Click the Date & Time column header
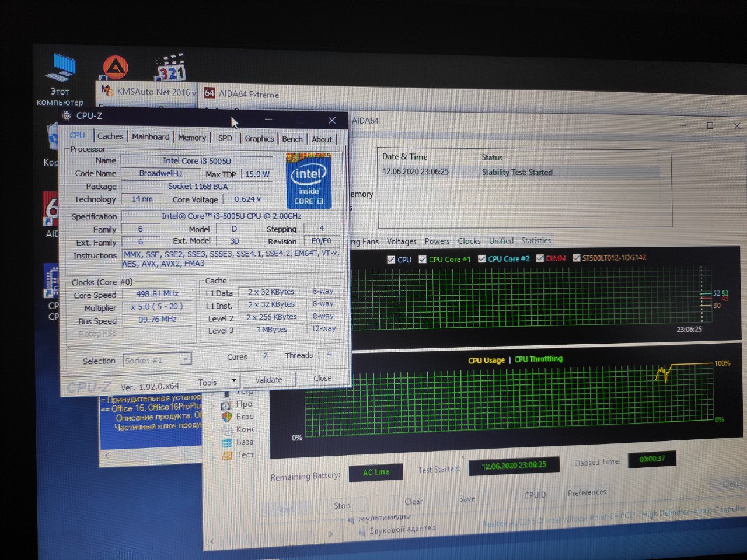The height and width of the screenshot is (560, 747). (404, 157)
